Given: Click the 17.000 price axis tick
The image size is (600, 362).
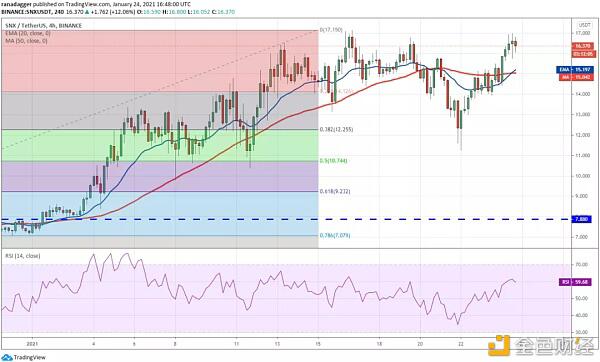Looking at the screenshot, I should pos(583,34).
